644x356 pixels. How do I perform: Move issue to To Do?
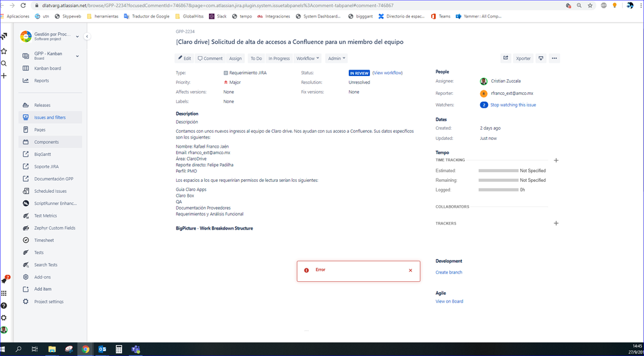pos(257,59)
